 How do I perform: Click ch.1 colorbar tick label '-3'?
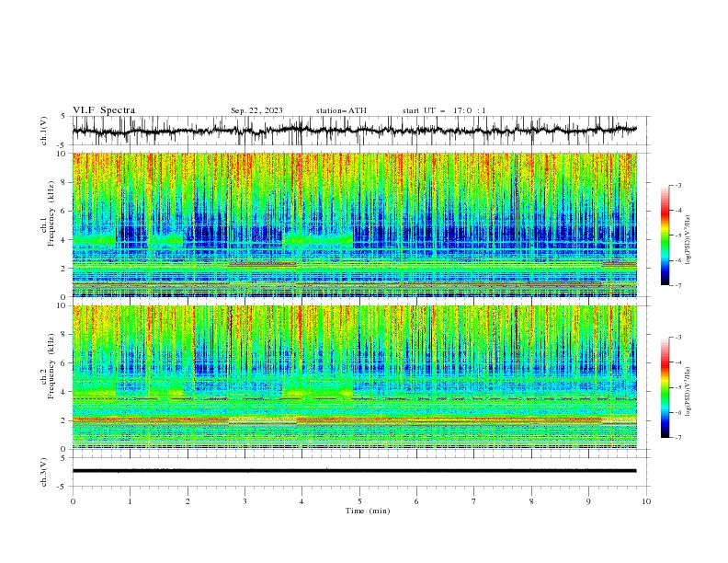pos(677,185)
